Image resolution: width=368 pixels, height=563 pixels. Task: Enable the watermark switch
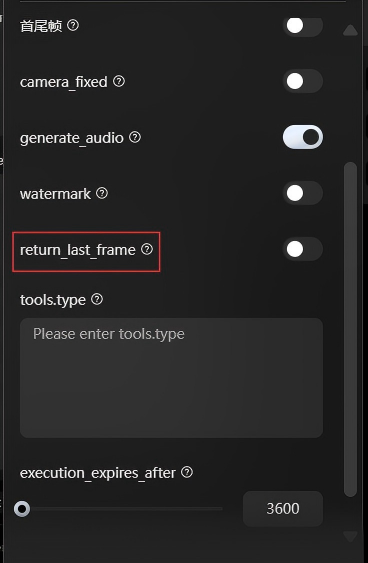click(303, 193)
